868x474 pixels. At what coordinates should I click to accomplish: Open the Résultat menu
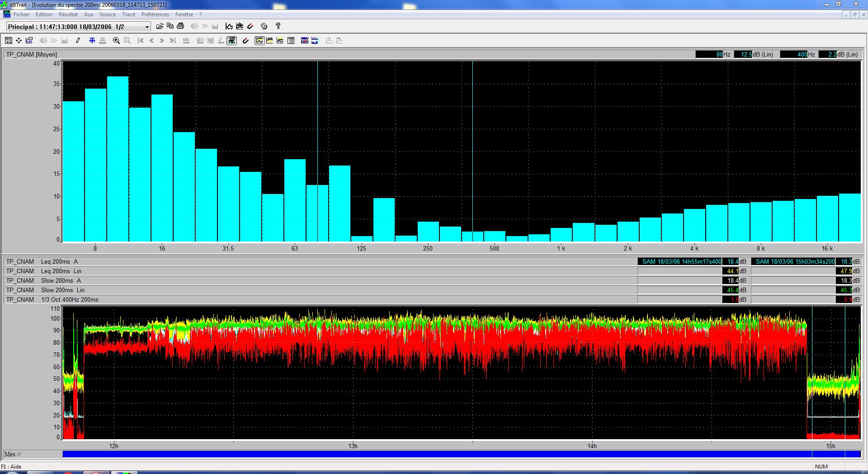(68, 14)
